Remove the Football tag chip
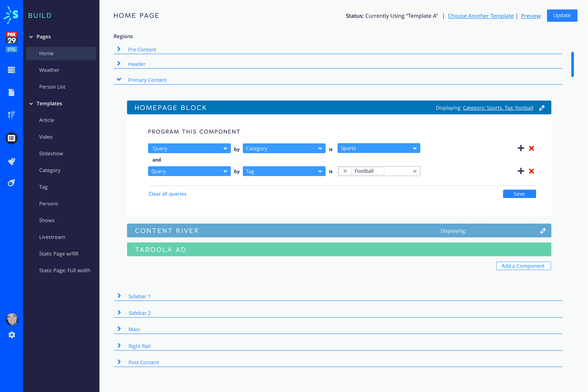Screen dimensions: 588x392 coord(345,171)
